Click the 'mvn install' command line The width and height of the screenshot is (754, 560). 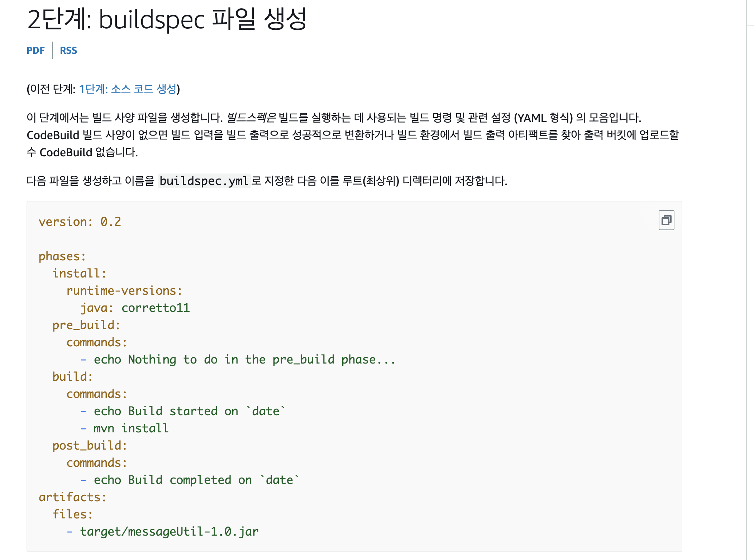(x=131, y=428)
